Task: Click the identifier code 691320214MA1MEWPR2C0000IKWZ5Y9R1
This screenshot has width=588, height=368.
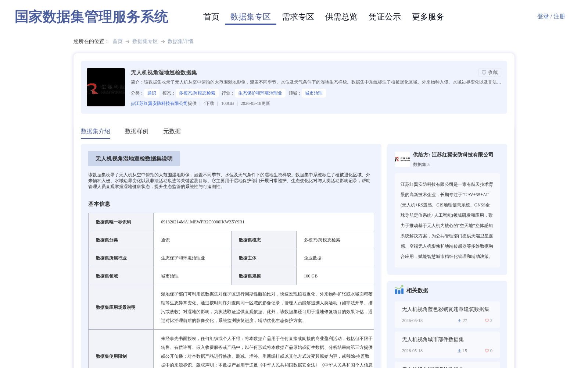Action: coord(202,222)
